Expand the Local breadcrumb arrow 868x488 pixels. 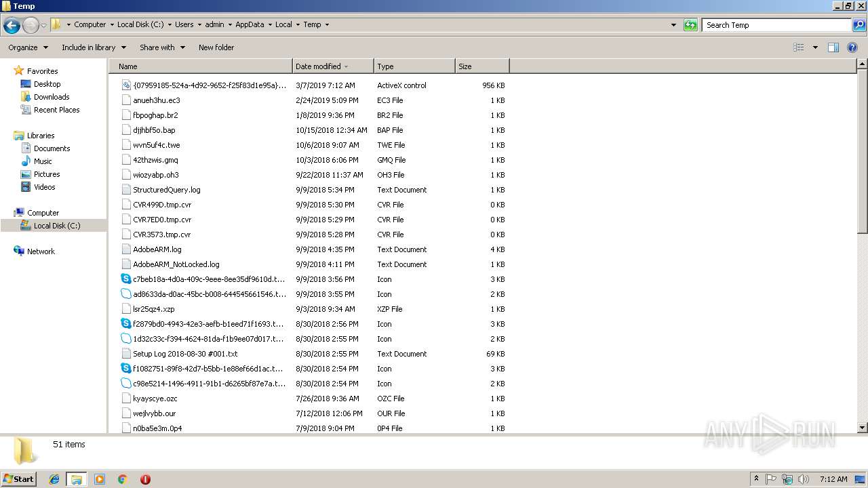[x=297, y=24]
